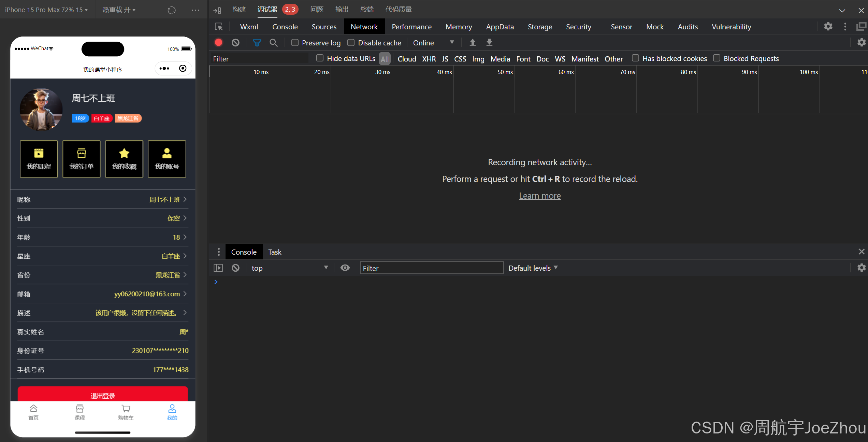Click the console Filter input field
Screen dimensions: 868x442
431,268
